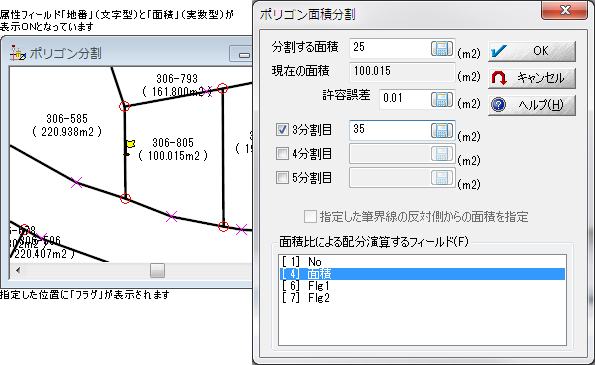Open calculator icon beside 3分割目 value
595x365 pixels.
coord(442,131)
